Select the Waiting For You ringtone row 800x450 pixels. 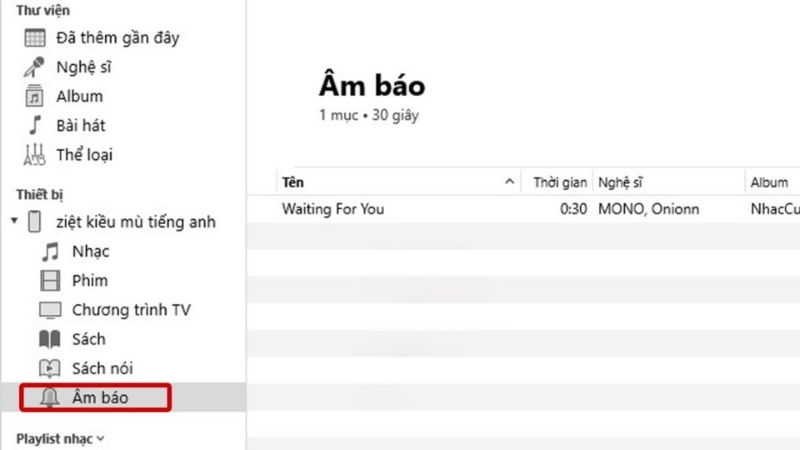click(x=523, y=209)
